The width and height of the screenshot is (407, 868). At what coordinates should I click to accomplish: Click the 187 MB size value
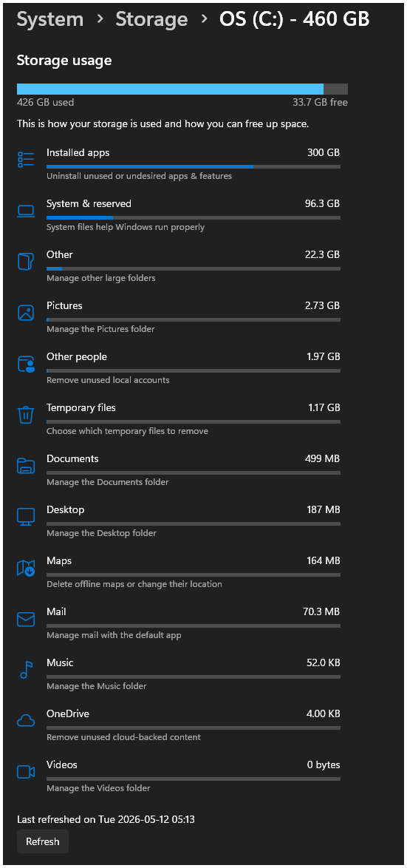[323, 509]
